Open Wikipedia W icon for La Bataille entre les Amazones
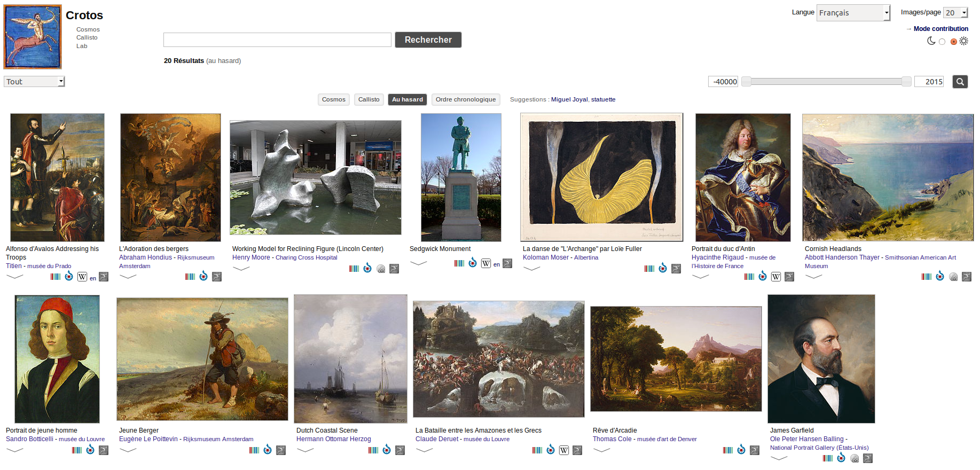 coord(564,450)
